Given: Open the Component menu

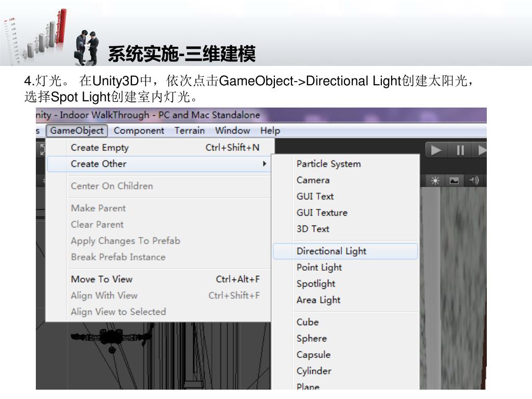Looking at the screenshot, I should [x=139, y=130].
